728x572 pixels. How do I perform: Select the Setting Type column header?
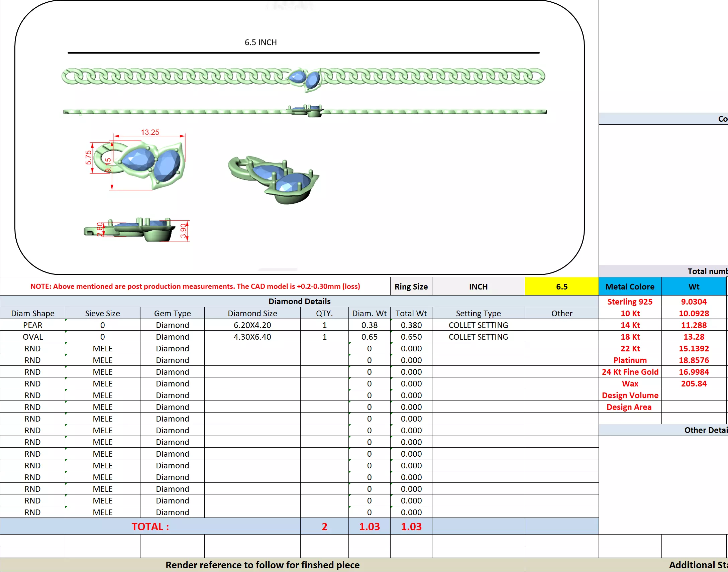tap(478, 313)
